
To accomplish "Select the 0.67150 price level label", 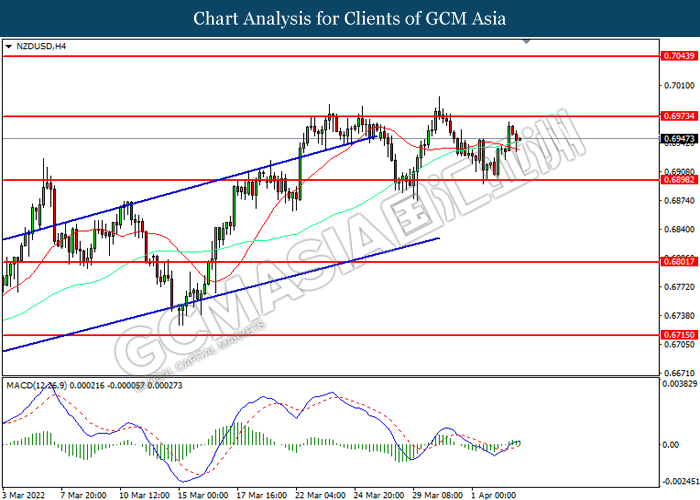I will pos(679,335).
